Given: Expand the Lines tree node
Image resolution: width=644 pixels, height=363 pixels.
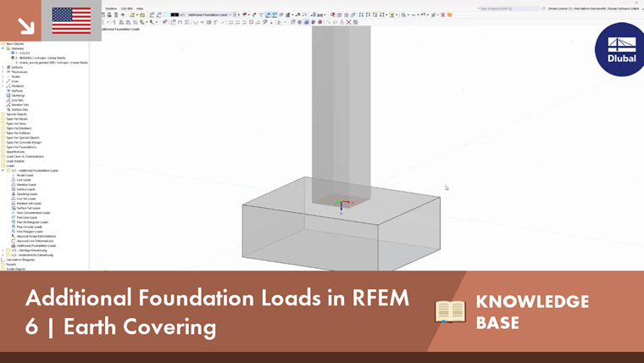Looking at the screenshot, I should tap(3, 81).
